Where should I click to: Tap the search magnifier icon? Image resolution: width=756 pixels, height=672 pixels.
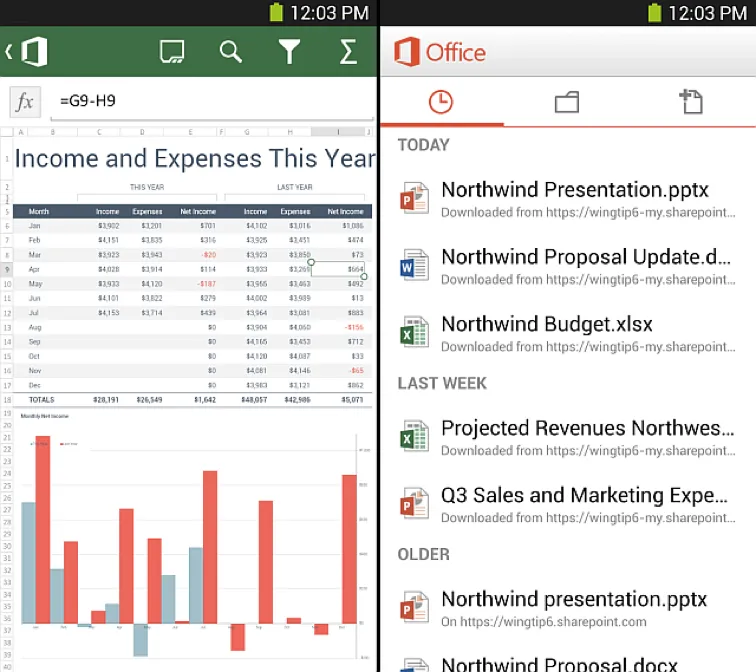pyautogui.click(x=231, y=52)
